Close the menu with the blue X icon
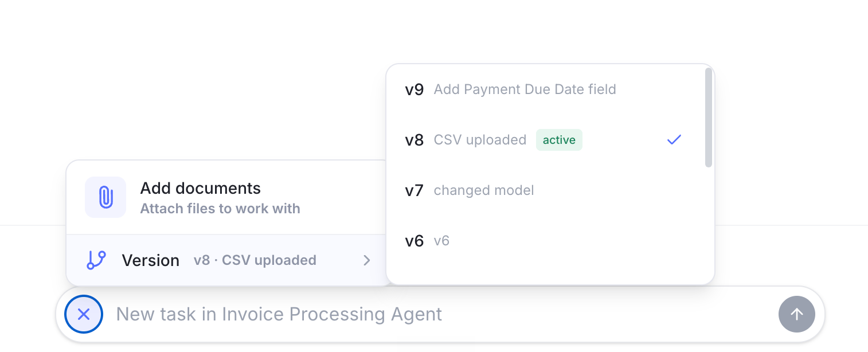This screenshot has width=868, height=352. 84,314
